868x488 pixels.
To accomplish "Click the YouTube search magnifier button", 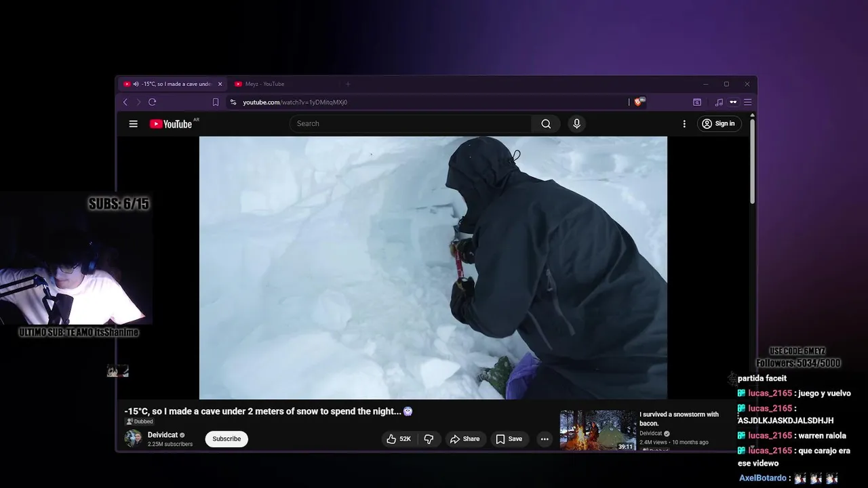I will (x=546, y=123).
